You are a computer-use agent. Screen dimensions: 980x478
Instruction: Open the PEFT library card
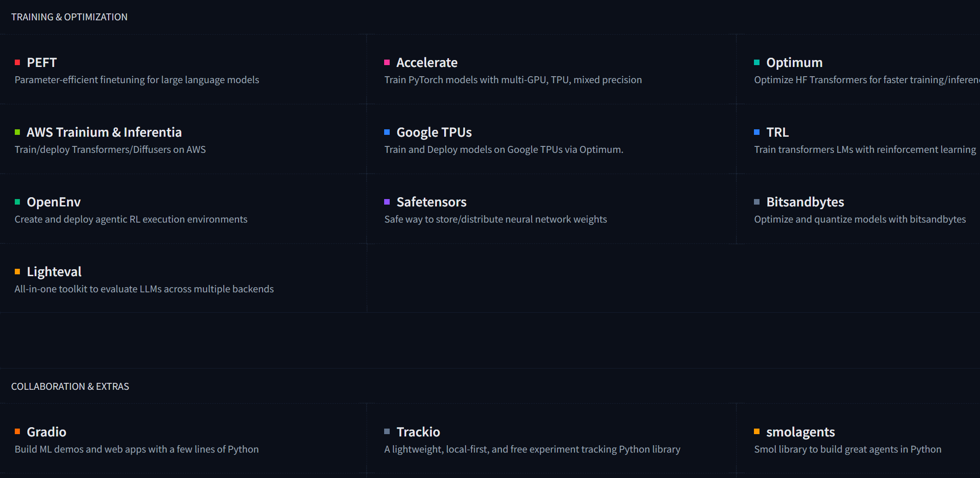tap(42, 62)
